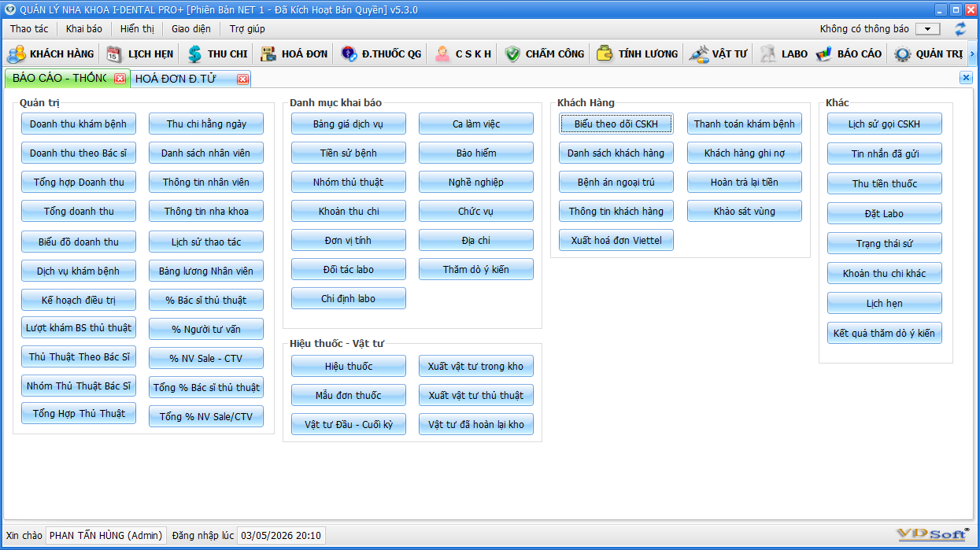Open Khảo sát vùng report
Screen dimensions: 980x550
click(745, 211)
